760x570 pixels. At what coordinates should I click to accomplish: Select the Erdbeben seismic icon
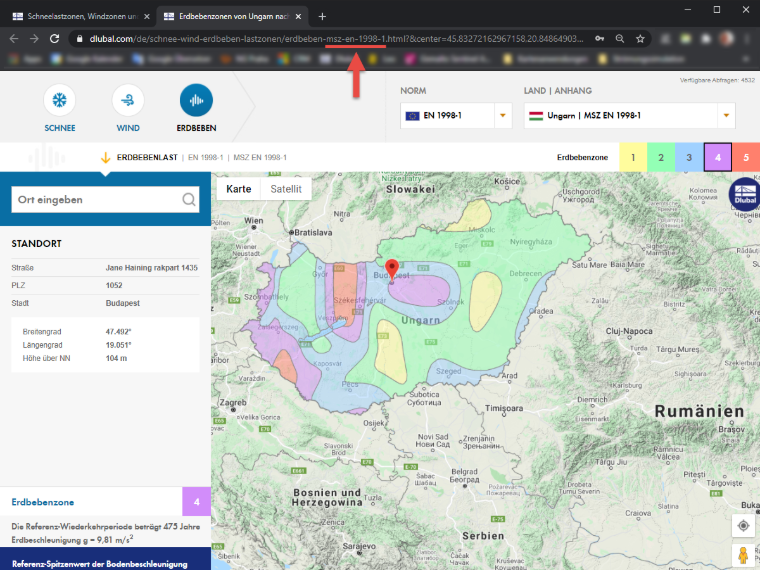click(x=196, y=100)
